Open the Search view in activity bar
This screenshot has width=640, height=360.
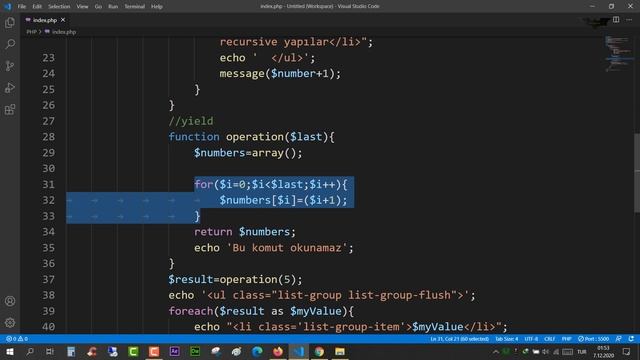[x=10, y=44]
